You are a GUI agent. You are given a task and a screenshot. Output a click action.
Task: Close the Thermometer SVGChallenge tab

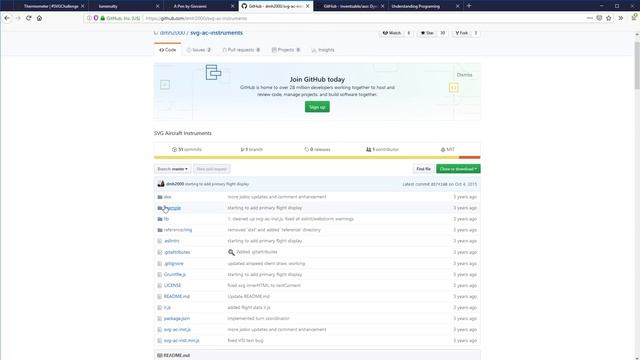82,6
